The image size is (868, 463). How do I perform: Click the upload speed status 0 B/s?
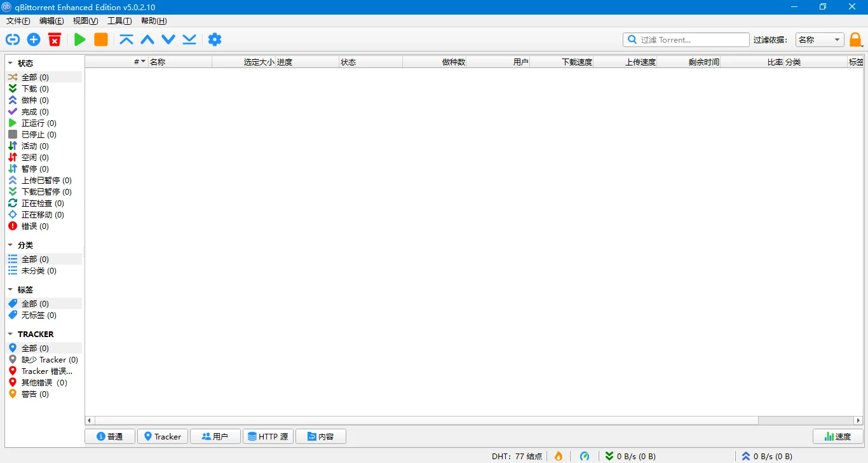click(767, 456)
